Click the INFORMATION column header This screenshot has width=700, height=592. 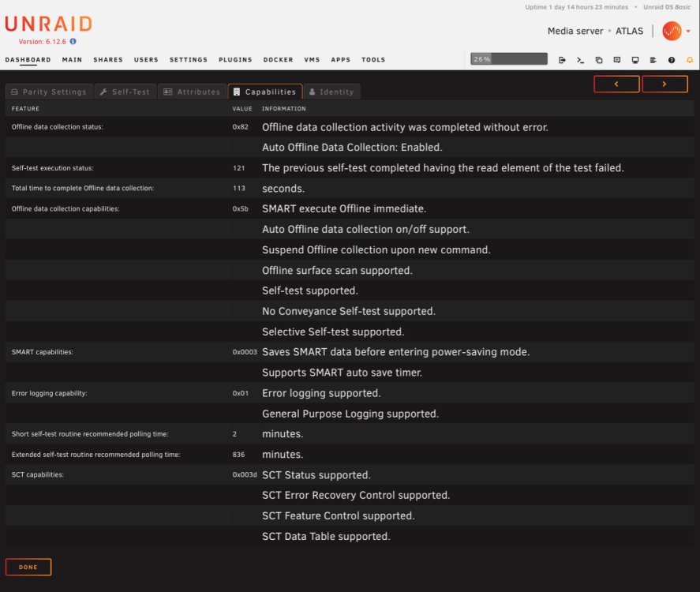coord(284,109)
